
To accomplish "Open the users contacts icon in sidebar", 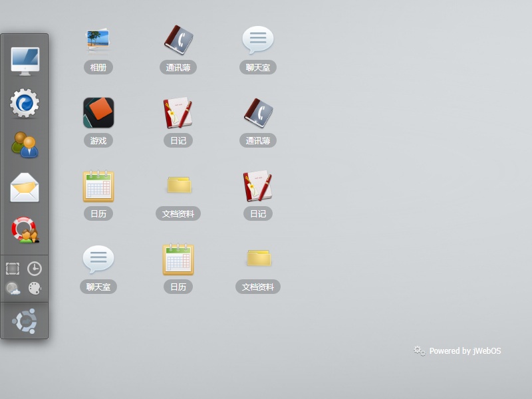I will click(25, 145).
